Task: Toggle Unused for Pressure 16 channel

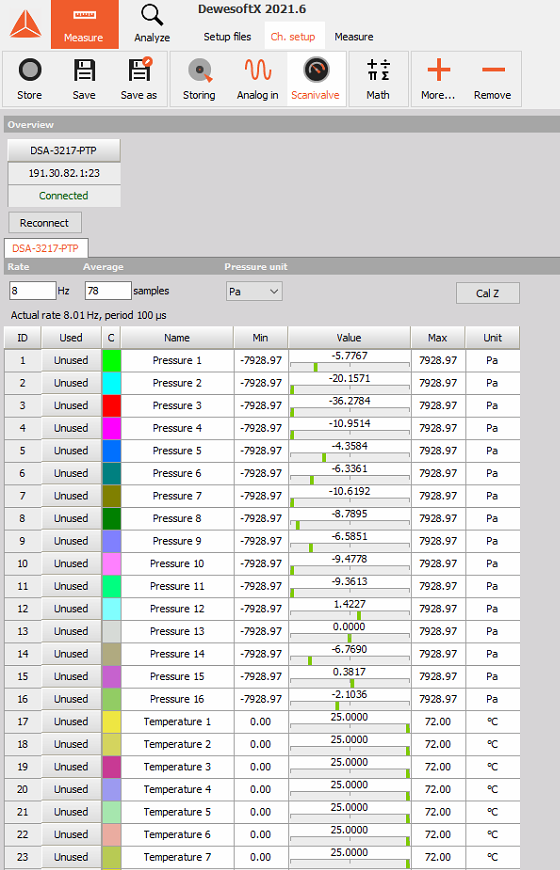Action: [x=71, y=699]
